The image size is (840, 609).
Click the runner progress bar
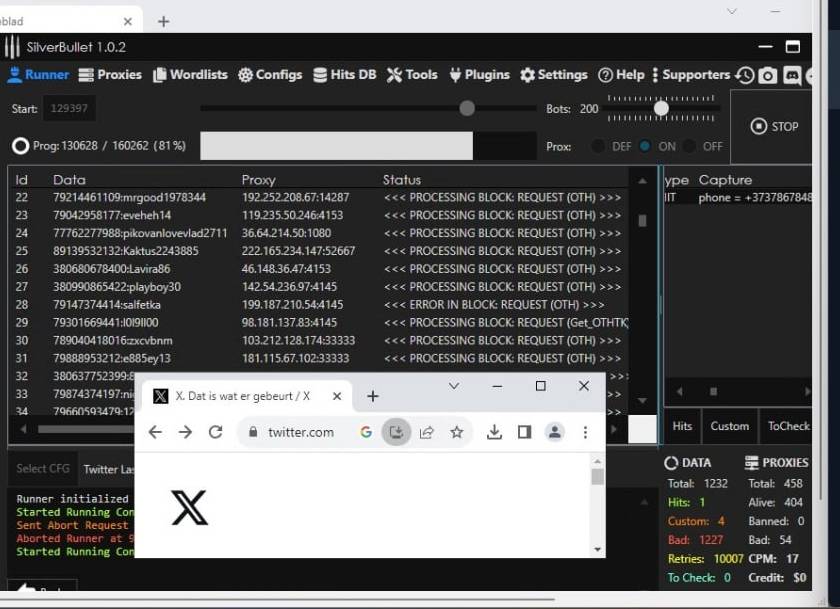click(368, 146)
